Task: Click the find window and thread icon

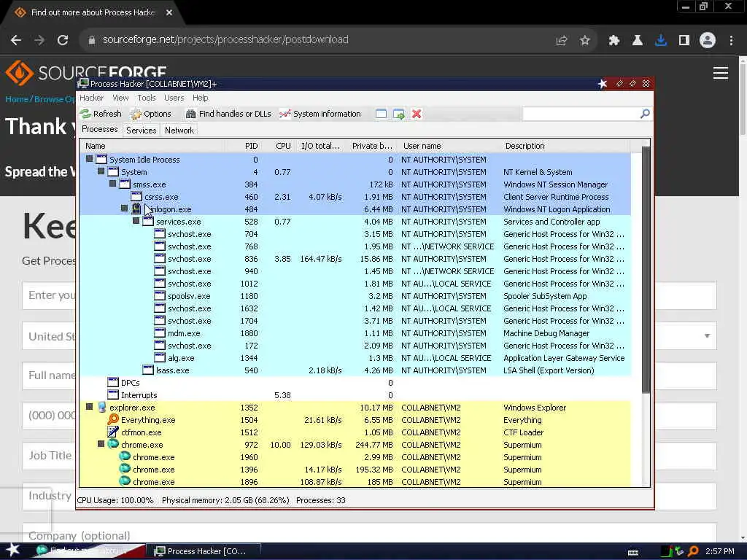Action: pyautogui.click(x=399, y=114)
